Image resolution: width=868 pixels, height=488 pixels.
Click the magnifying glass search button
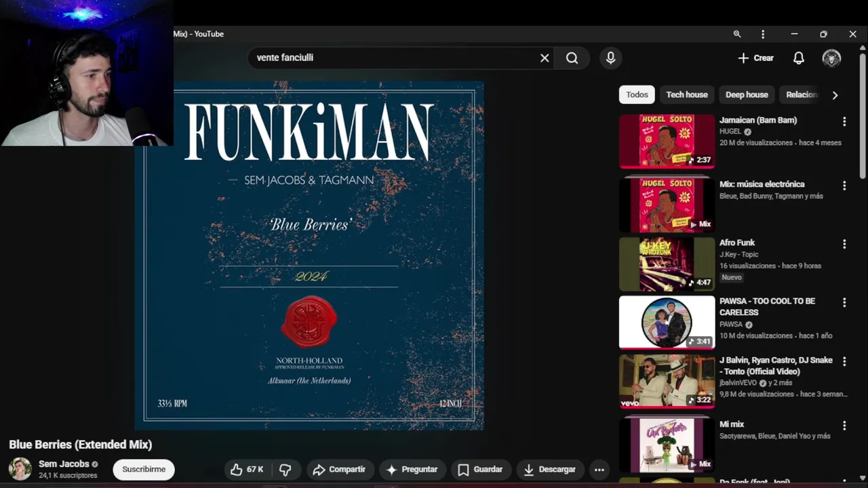pos(572,58)
